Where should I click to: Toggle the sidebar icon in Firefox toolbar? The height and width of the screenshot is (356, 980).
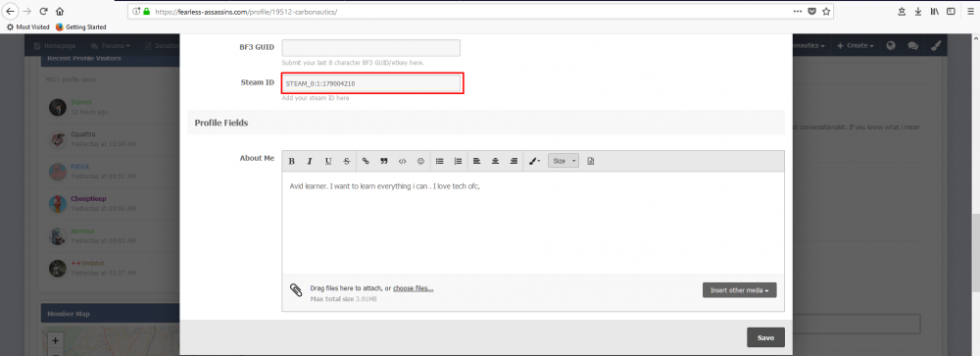(951, 11)
